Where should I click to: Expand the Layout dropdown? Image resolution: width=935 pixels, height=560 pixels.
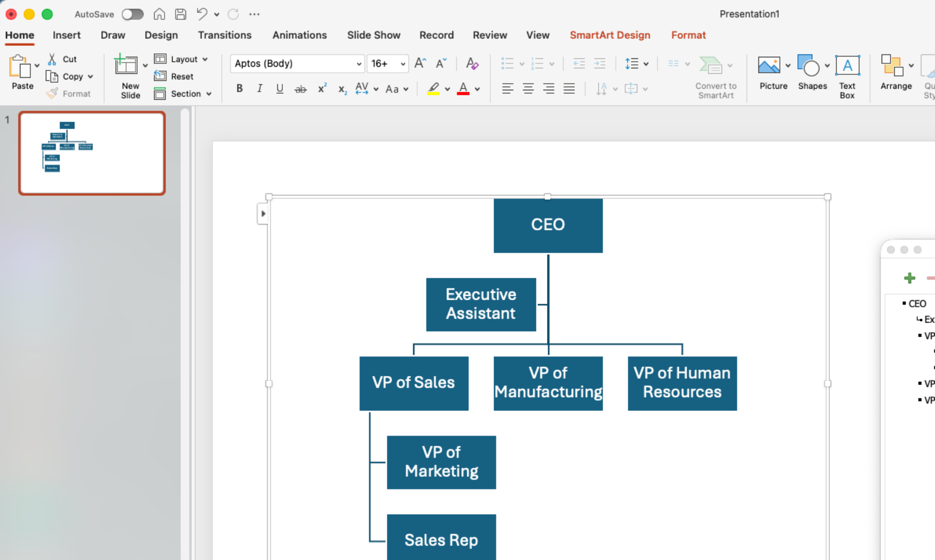[x=205, y=59]
